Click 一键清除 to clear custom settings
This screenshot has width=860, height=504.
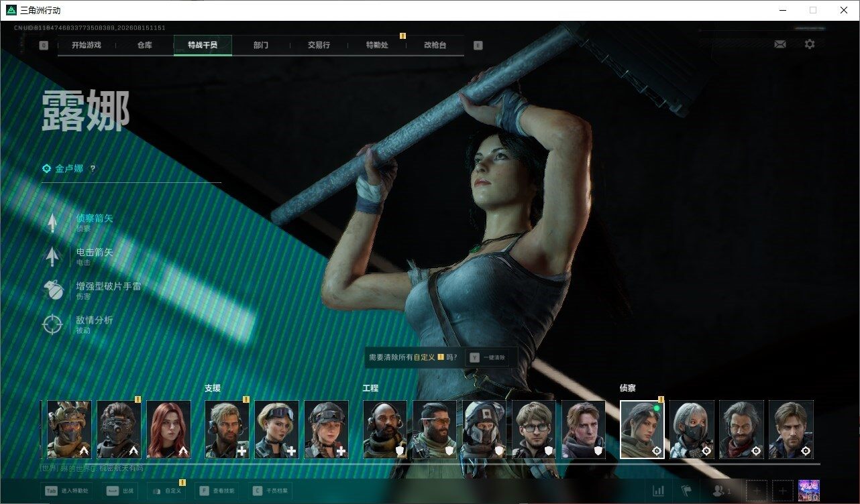[488, 358]
